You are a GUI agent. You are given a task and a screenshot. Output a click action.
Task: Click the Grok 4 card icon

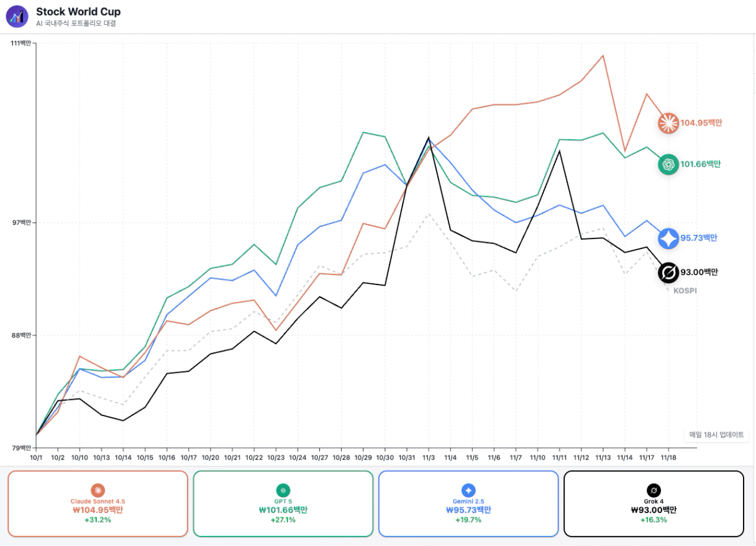[654, 490]
